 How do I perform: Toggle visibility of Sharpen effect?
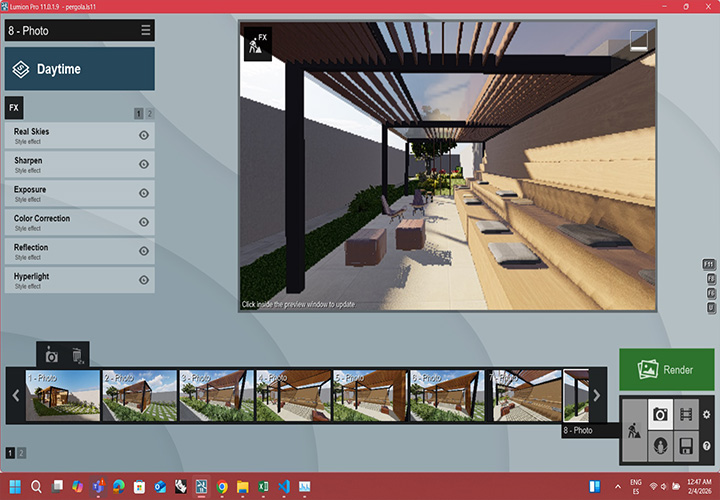[x=144, y=164]
